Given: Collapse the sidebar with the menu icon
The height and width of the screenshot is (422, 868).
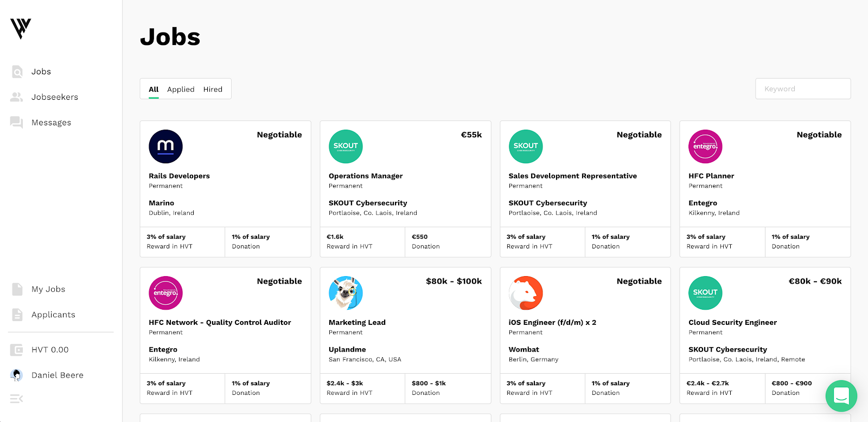Looking at the screenshot, I should pyautogui.click(x=16, y=399).
